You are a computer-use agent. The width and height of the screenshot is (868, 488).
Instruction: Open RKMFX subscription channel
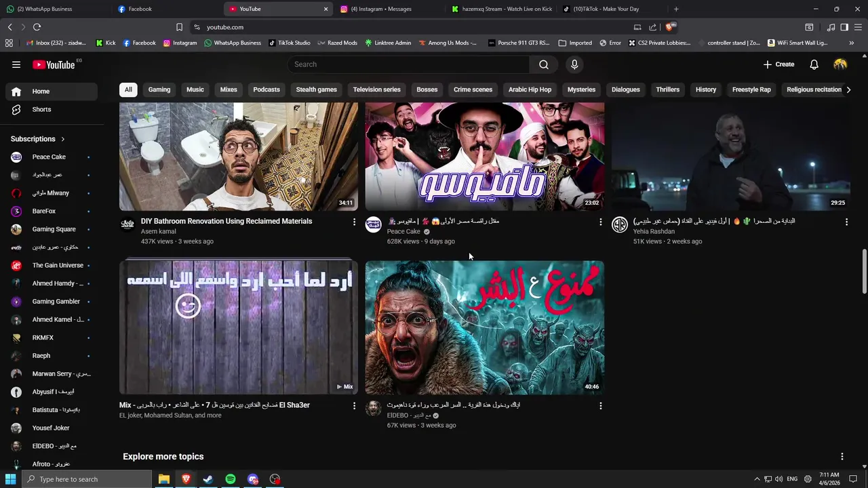[x=52, y=338]
